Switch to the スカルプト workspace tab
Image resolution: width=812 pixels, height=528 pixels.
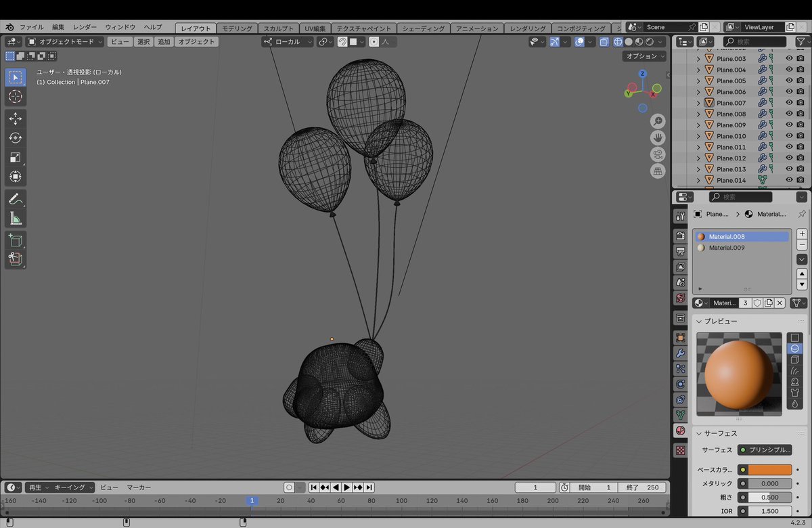point(279,28)
